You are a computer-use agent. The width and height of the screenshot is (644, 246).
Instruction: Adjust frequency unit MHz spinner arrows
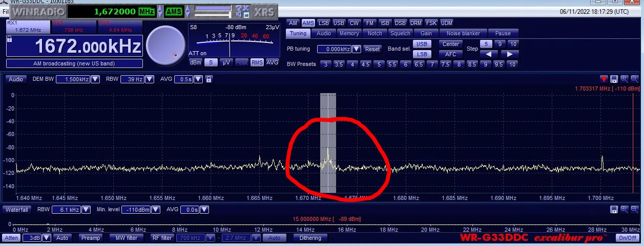(160, 11)
